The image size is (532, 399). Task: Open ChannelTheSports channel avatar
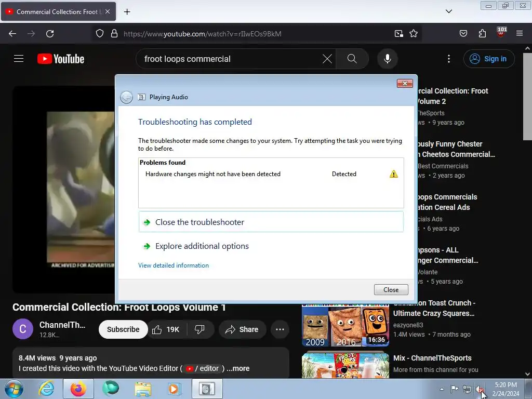(x=23, y=329)
